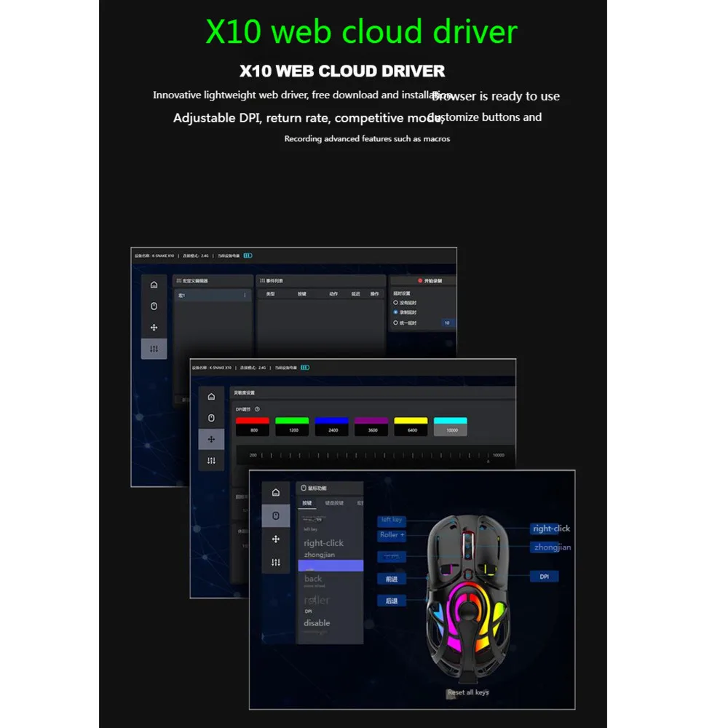Click the RGB mouse image

[468, 598]
